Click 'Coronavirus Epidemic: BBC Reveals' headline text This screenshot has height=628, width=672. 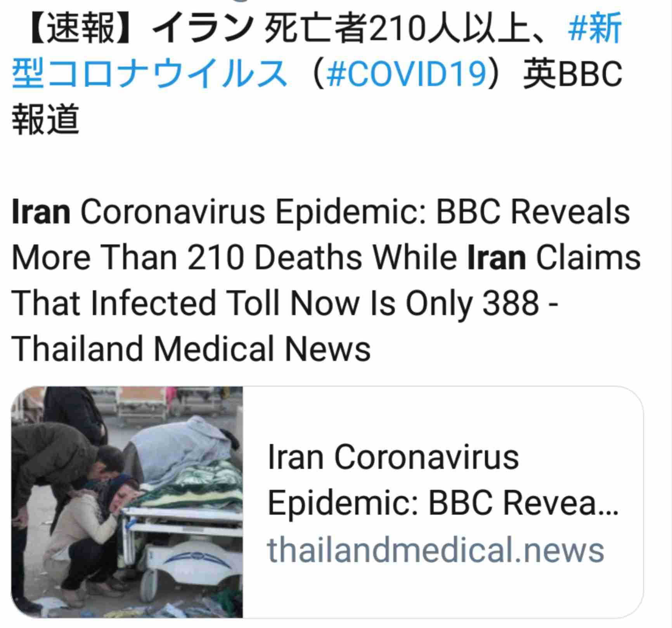click(355, 212)
